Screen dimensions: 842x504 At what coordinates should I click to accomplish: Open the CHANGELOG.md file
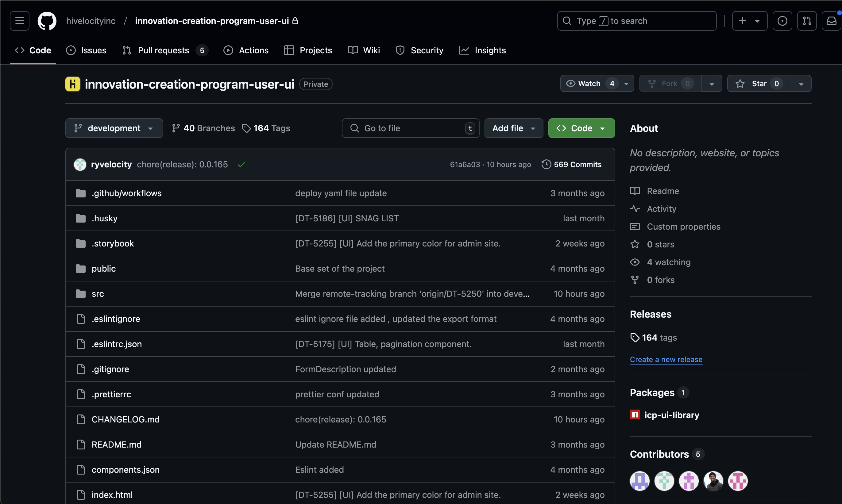pyautogui.click(x=126, y=419)
